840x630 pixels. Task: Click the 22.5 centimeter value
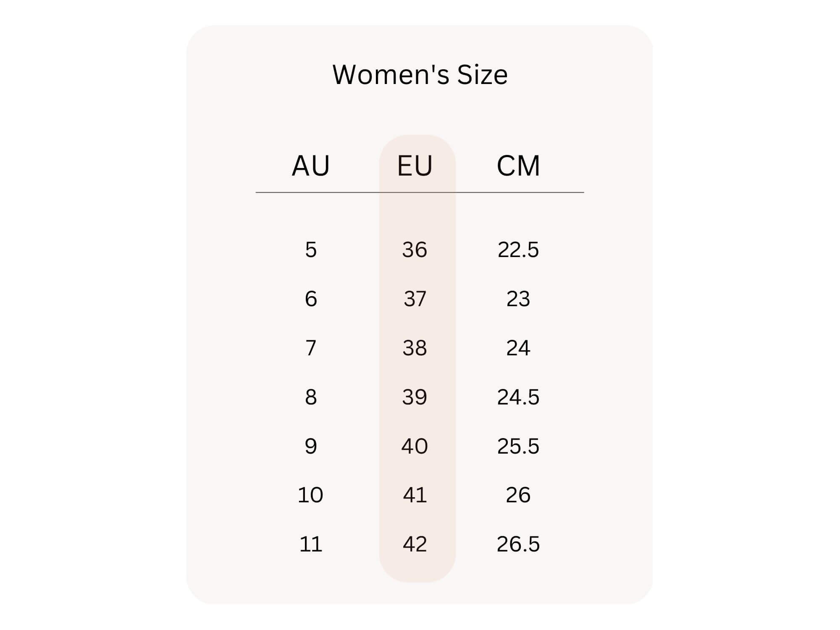tap(518, 250)
